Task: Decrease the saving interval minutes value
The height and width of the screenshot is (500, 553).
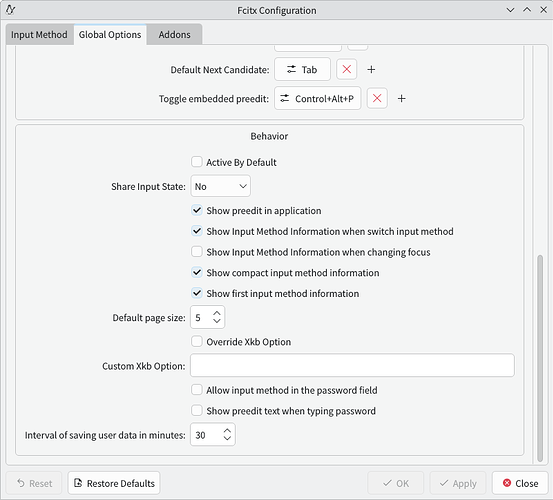Action: (227, 439)
